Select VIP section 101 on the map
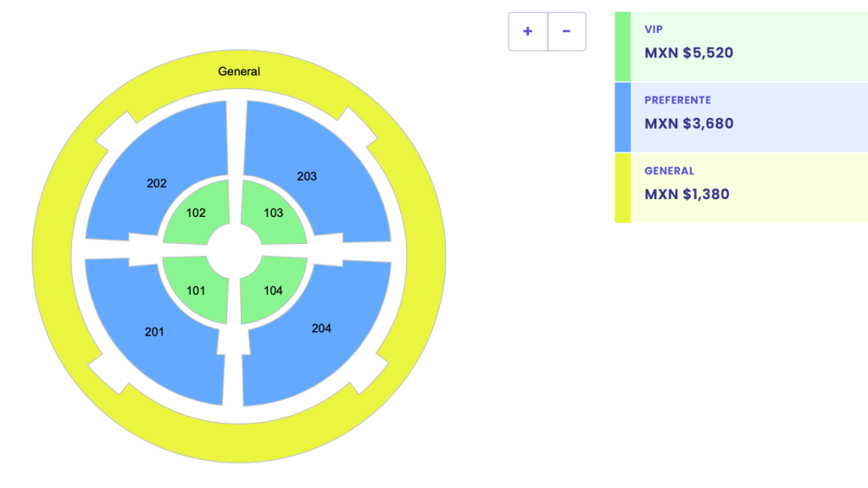The width and height of the screenshot is (868, 488). [x=197, y=290]
